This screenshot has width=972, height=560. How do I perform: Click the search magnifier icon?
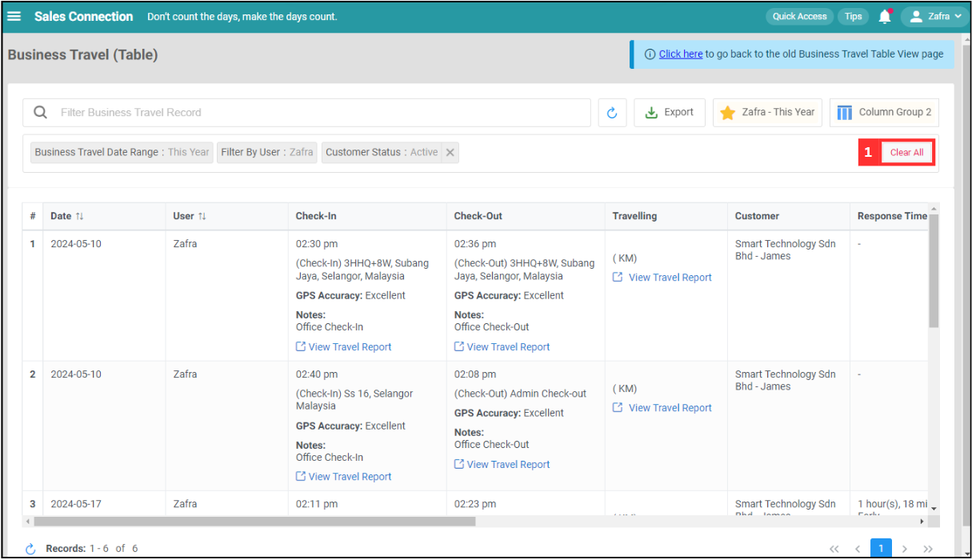pos(40,113)
